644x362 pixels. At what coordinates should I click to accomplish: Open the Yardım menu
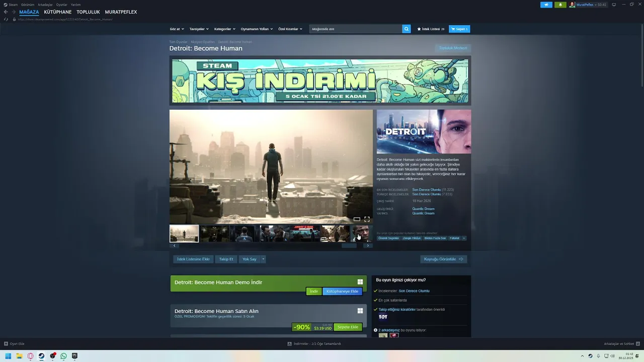coord(75,5)
